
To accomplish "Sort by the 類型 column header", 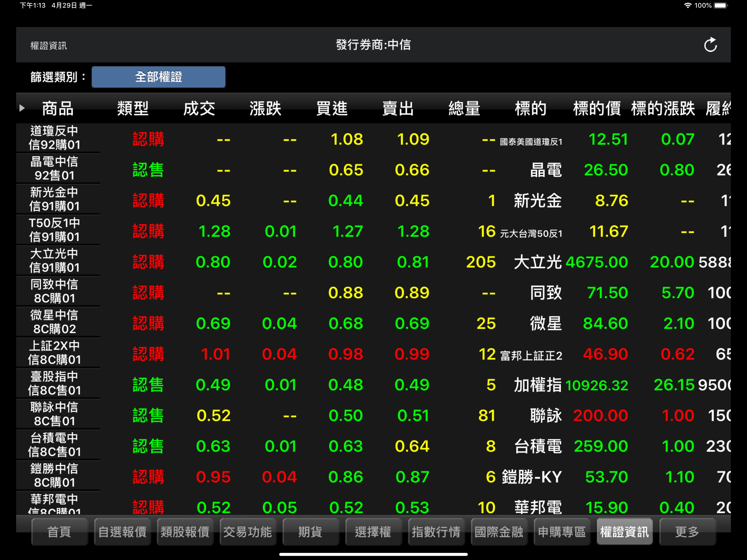I will click(133, 109).
